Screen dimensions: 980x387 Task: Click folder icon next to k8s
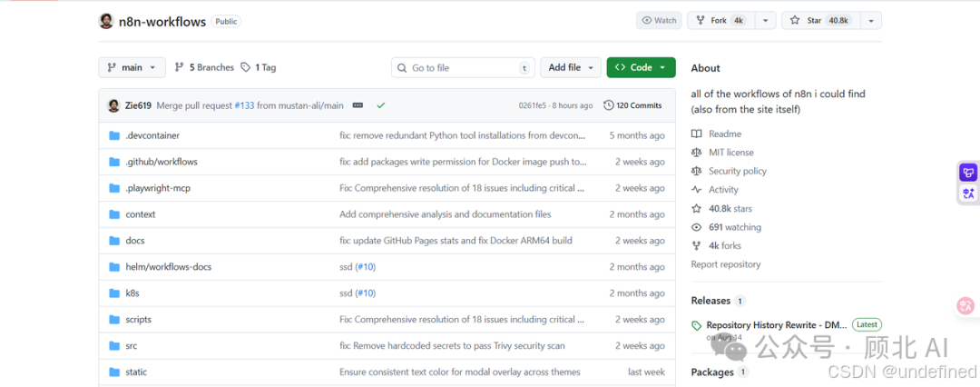(114, 293)
